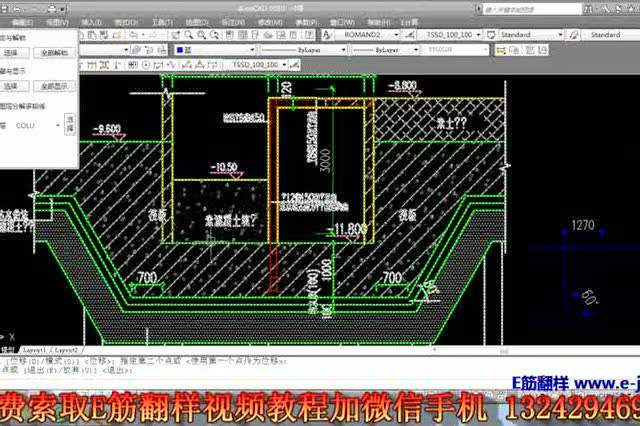Click the print icon in quick access bar
The width and height of the screenshot is (640, 426).
[x=52, y=9]
